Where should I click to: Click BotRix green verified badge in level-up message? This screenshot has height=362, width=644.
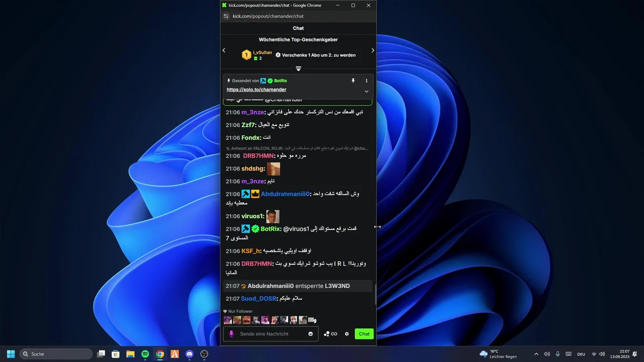click(x=255, y=229)
